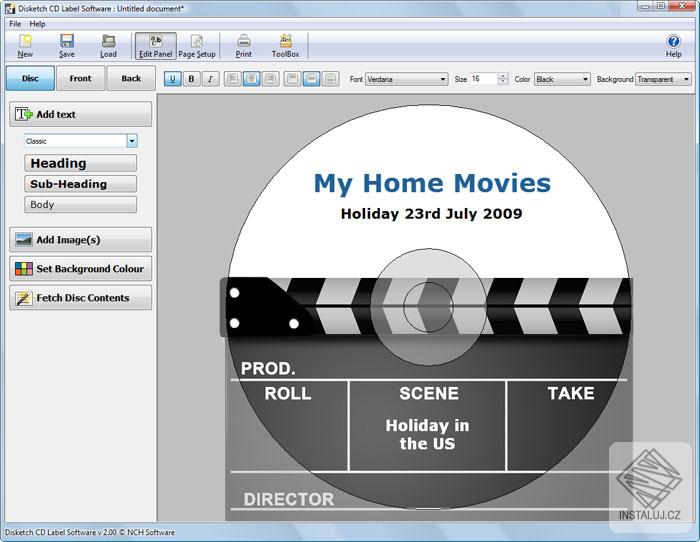The width and height of the screenshot is (700, 542).
Task: Open the Background dropdown showing Transparent
Action: coord(663,79)
